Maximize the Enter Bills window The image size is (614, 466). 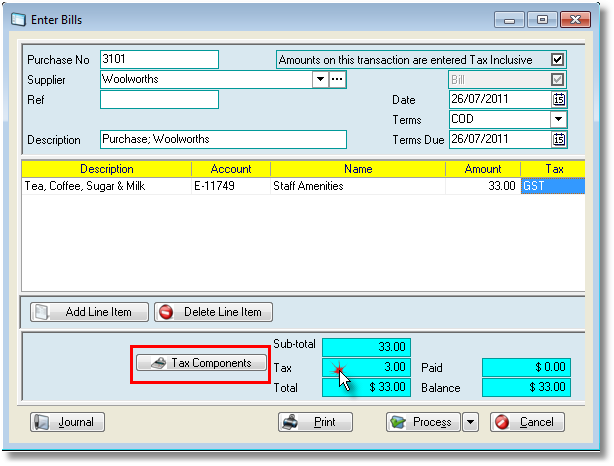point(542,20)
